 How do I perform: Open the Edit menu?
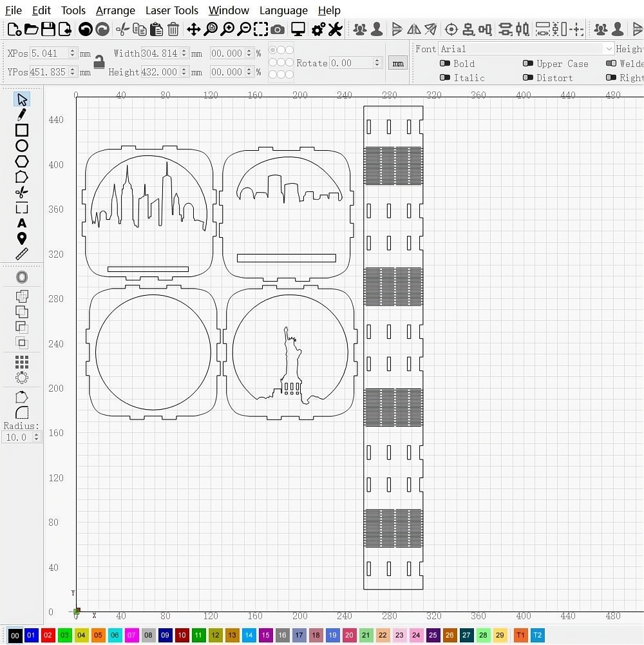click(41, 10)
